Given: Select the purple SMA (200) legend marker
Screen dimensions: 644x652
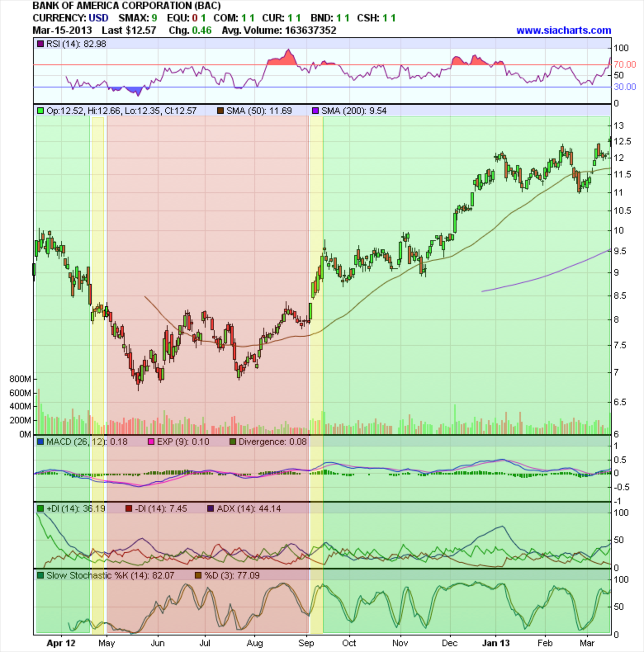Looking at the screenshot, I should [x=315, y=111].
